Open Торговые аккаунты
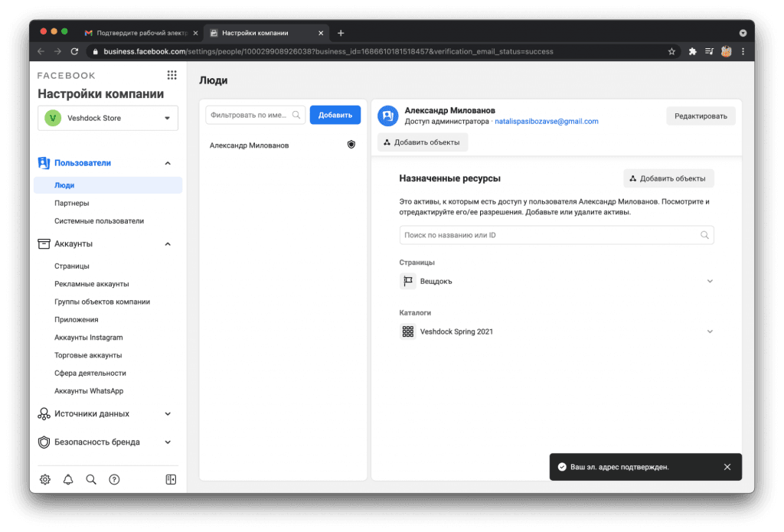The image size is (784, 532). coord(88,355)
